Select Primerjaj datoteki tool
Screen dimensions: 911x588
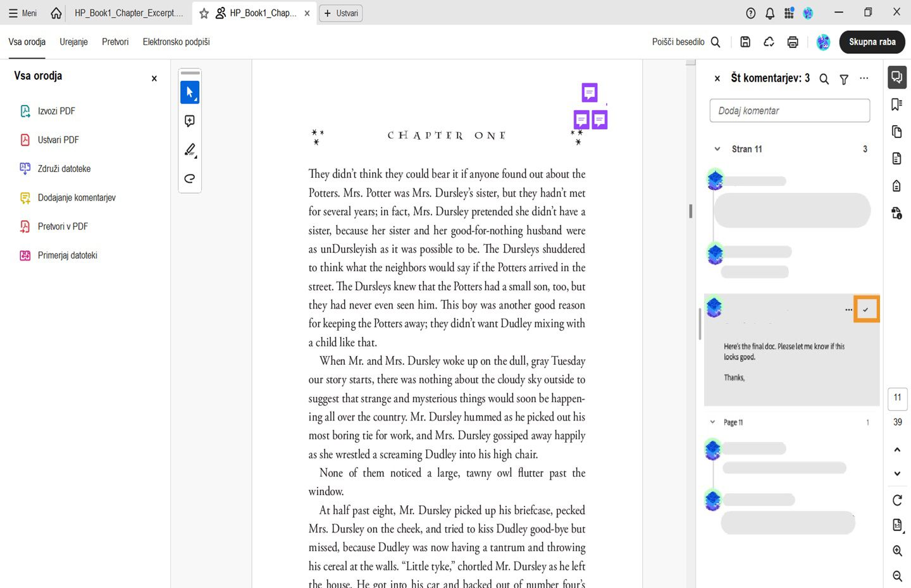pos(59,255)
